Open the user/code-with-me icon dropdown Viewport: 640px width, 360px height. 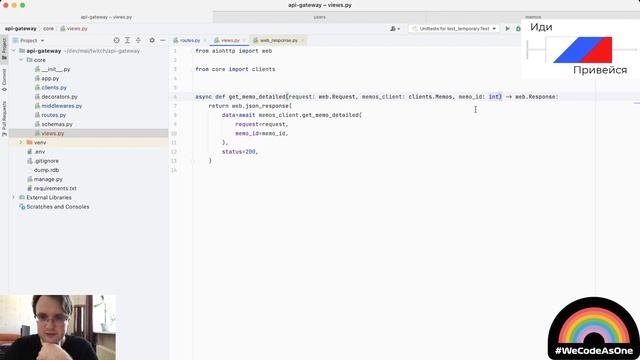click(395, 29)
